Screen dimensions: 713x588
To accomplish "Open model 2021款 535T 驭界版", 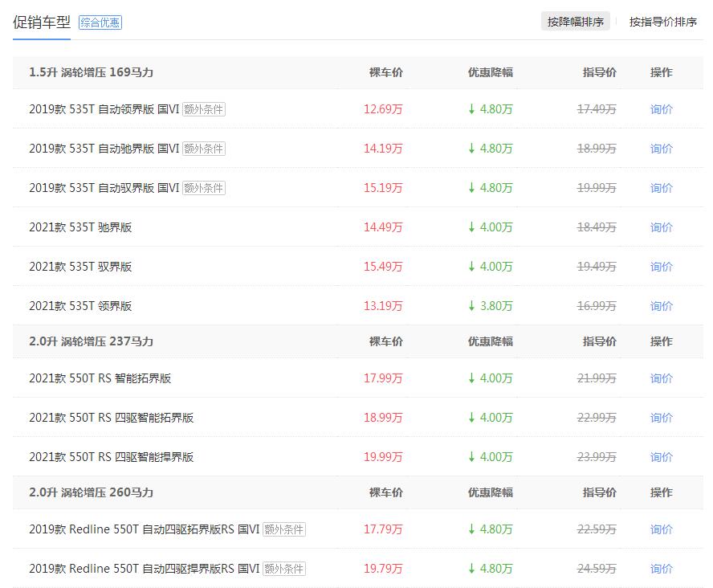I will coord(80,267).
